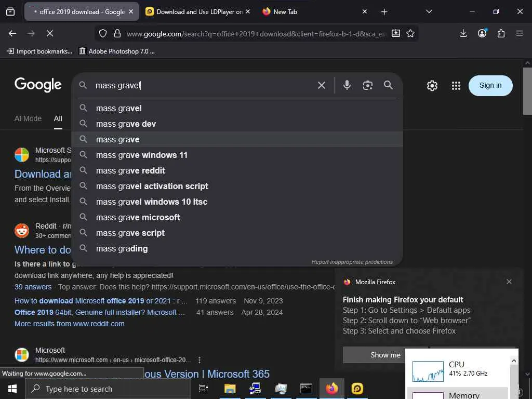Open tracking protection shield icon
This screenshot has width=532, height=399.
click(103, 33)
